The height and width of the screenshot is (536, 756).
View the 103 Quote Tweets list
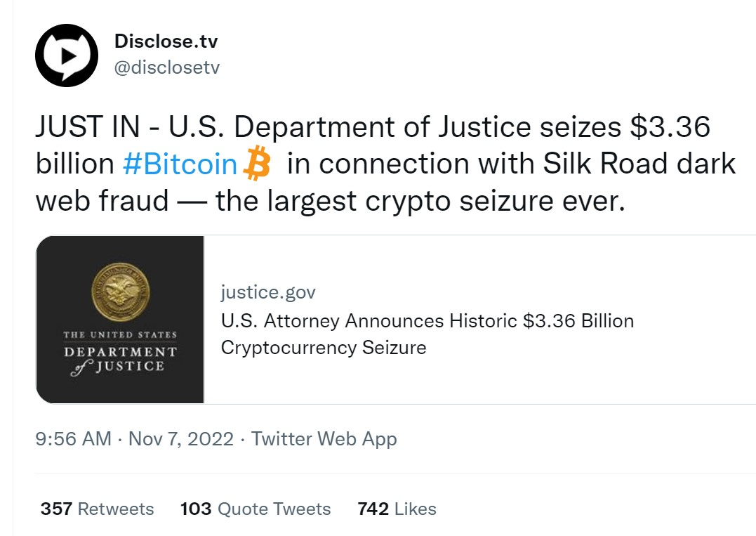point(256,509)
